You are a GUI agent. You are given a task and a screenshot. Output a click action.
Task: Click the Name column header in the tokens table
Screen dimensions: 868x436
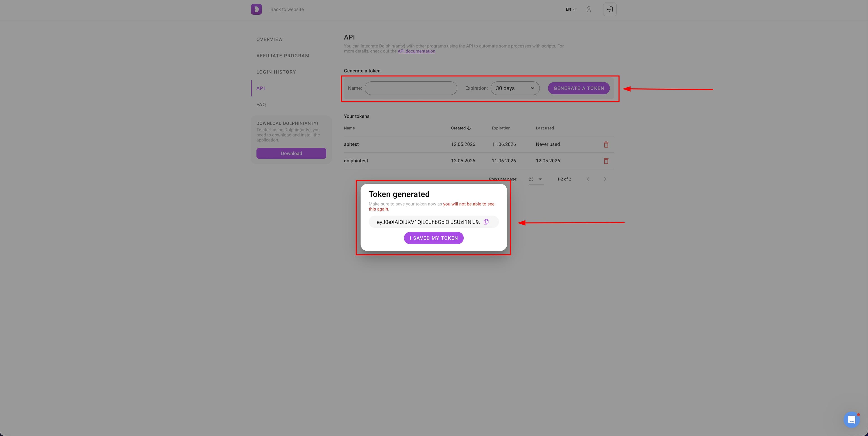tap(349, 128)
